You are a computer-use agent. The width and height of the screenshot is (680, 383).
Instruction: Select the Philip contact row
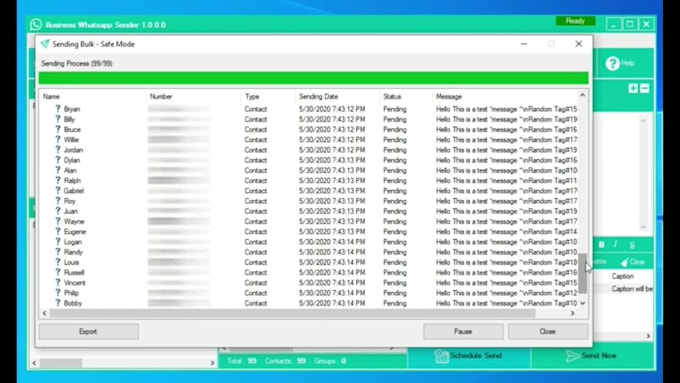pyautogui.click(x=309, y=293)
